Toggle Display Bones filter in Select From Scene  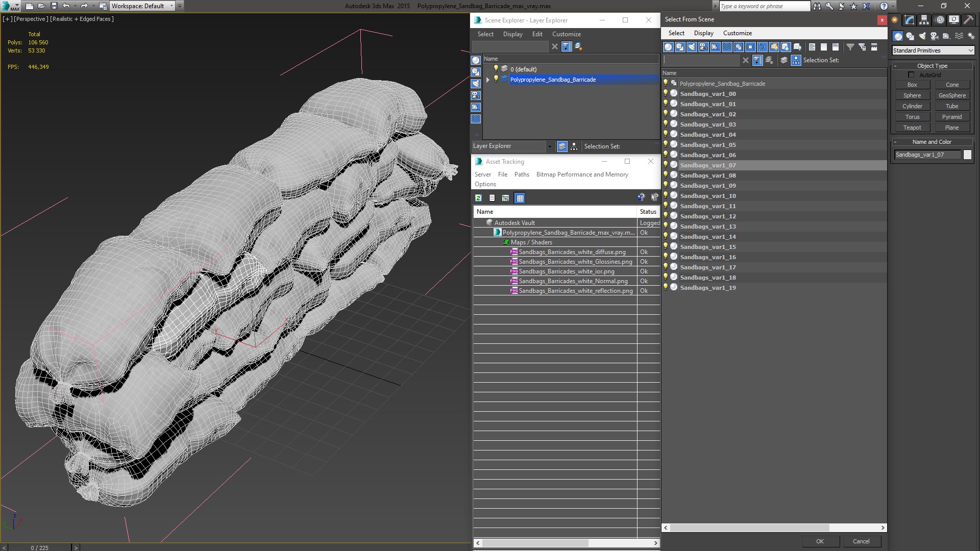click(x=762, y=47)
